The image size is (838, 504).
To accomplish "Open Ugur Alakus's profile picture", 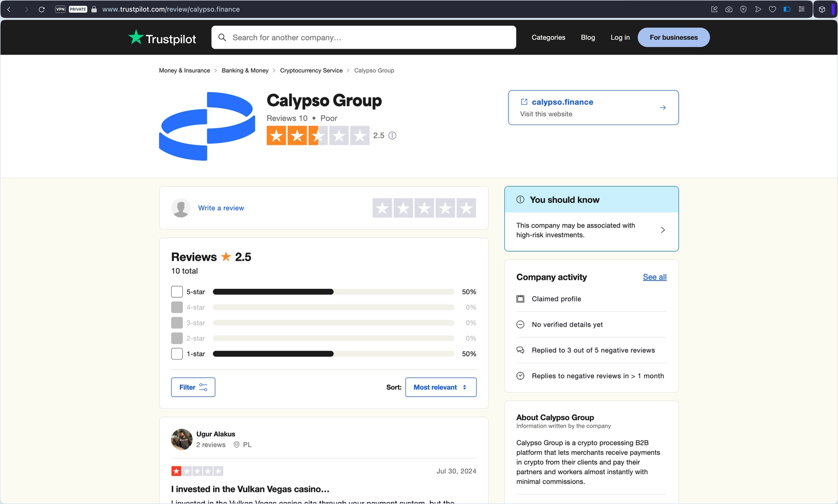I will (181, 439).
